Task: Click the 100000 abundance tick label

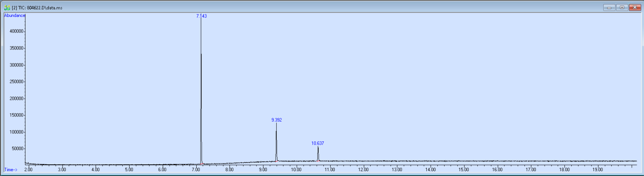Action: pos(16,132)
